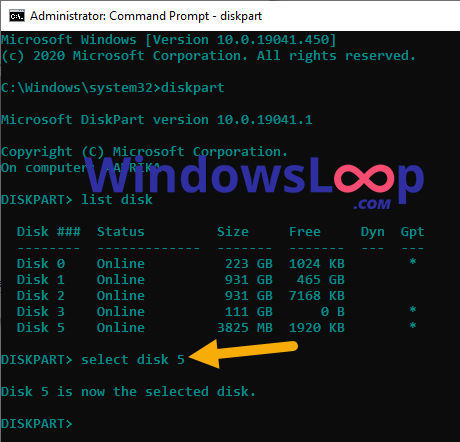Click the '(c) 2020 Microsoft Corporation' copyright line
Screen dimensions: 460x442
tap(209, 56)
